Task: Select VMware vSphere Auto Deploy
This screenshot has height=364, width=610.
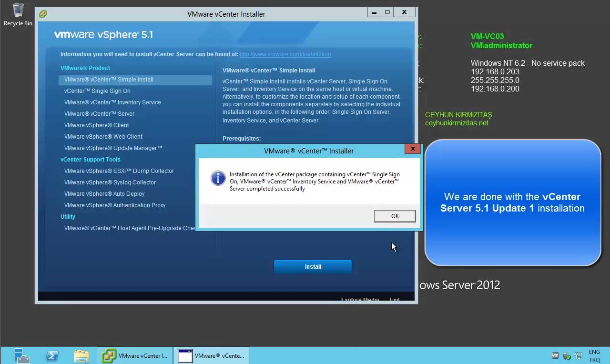Action: tap(104, 193)
